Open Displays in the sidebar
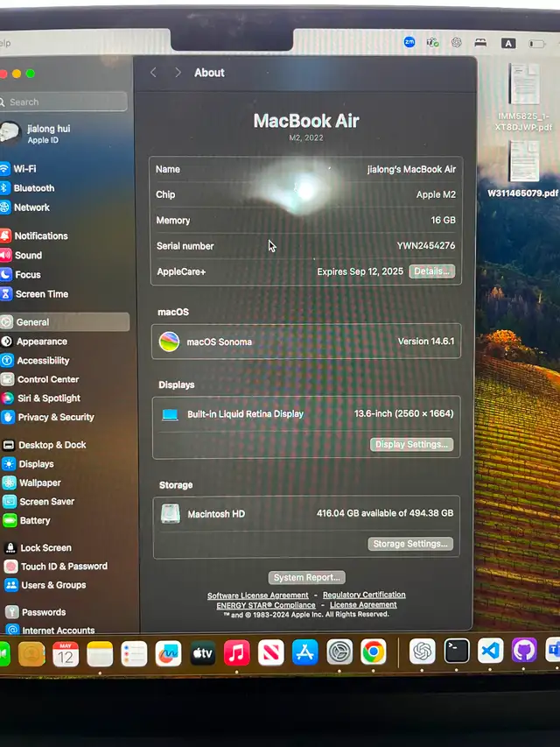Screen dimensions: 560x747 pos(29,464)
